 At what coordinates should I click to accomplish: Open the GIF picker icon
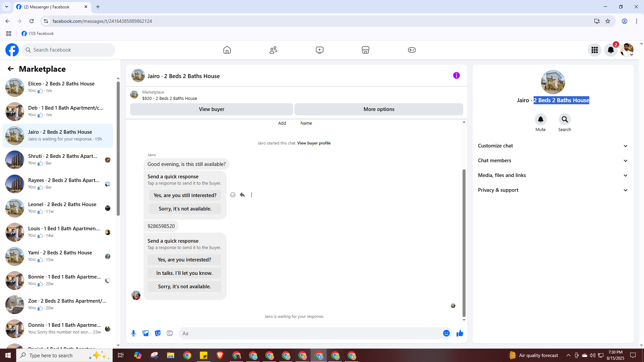coord(170,333)
